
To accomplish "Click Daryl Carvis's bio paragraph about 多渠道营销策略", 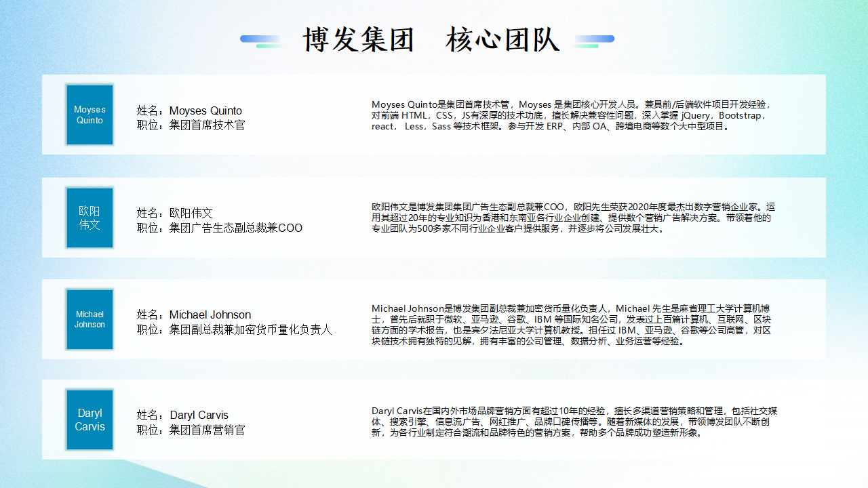I will pos(574,422).
